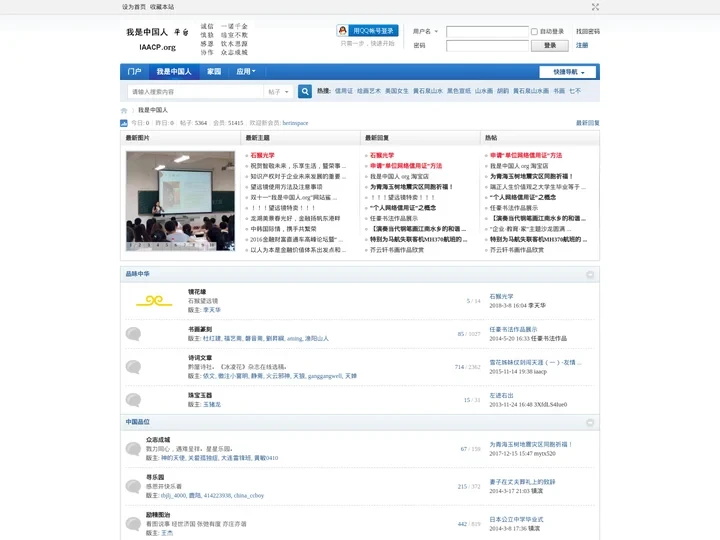
Task: Click hot search term 信用证
Action: coord(344,91)
